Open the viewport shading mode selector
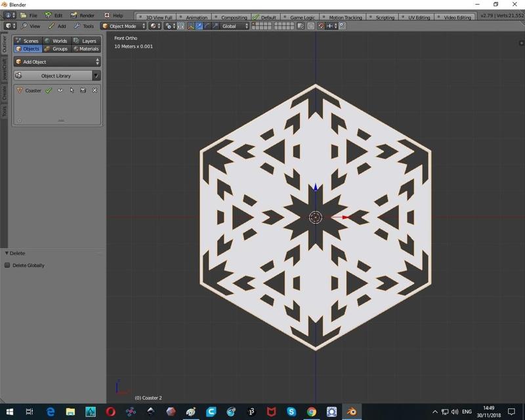The width and height of the screenshot is (525, 420). (155, 26)
